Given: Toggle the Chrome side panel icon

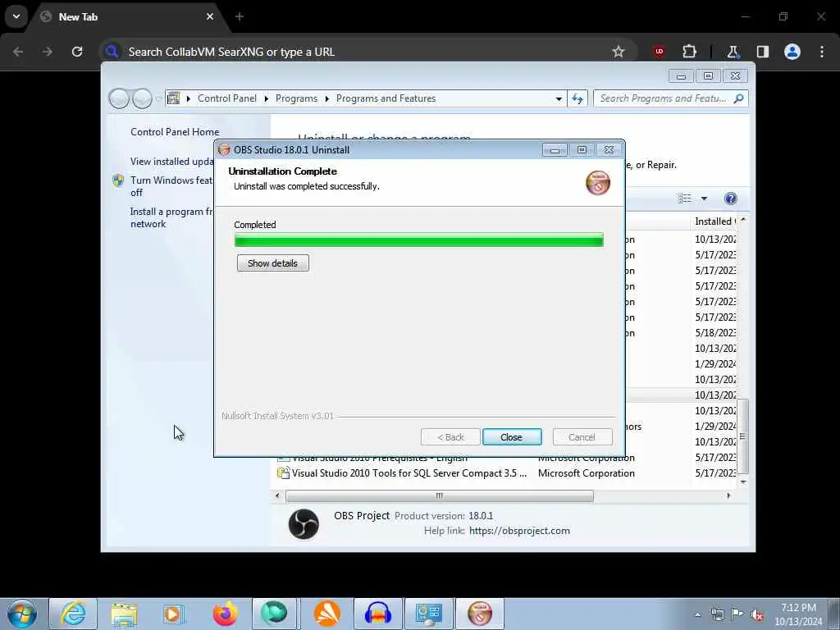Looking at the screenshot, I should point(762,52).
